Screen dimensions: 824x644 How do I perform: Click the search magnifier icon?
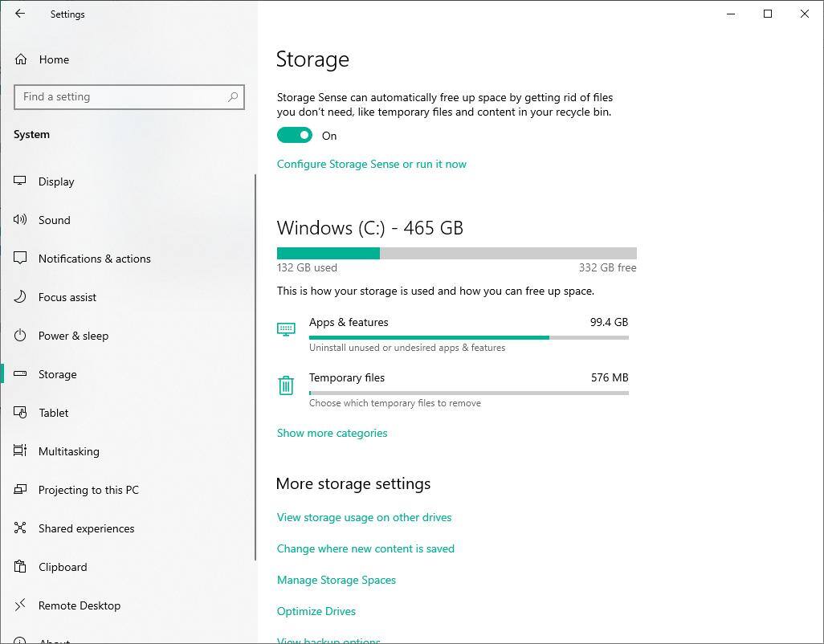[233, 97]
